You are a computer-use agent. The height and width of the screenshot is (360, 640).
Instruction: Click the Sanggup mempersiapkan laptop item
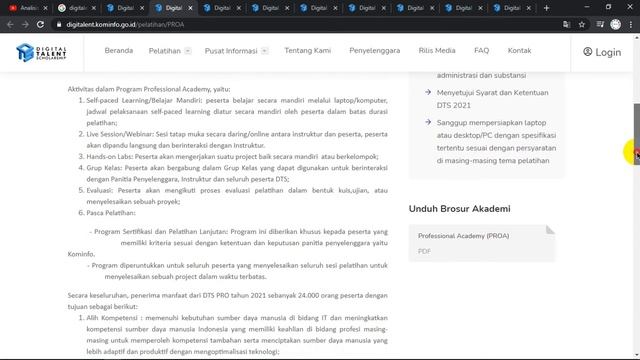click(x=496, y=142)
